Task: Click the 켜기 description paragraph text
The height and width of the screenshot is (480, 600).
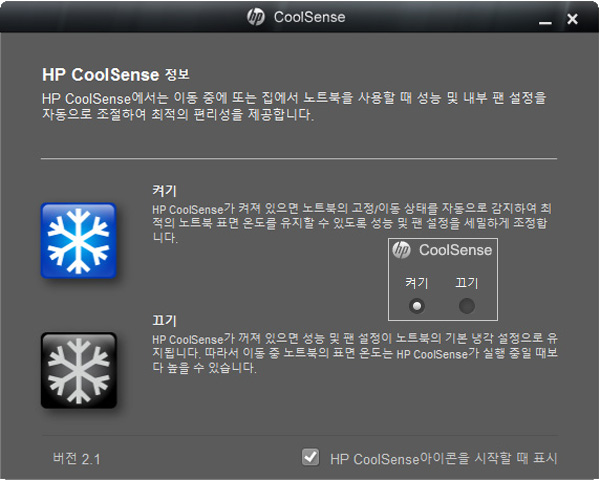Action: (352, 223)
